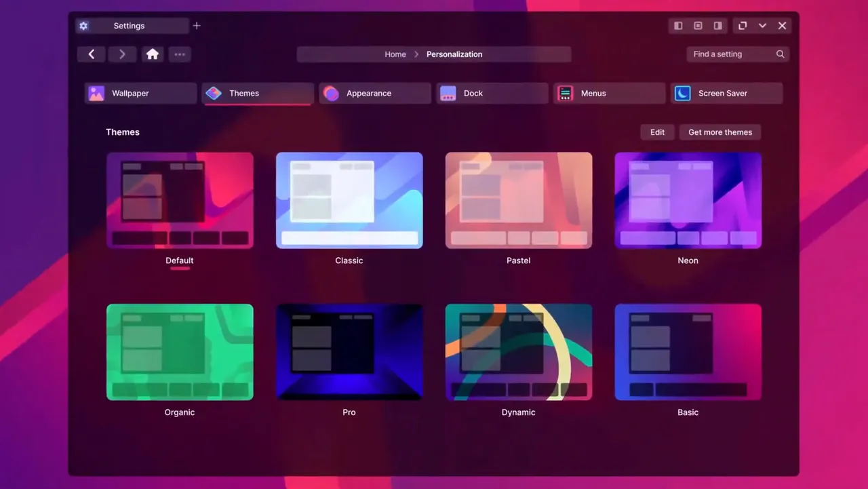
Task: Apply the Dynamic theme thumbnail
Action: coord(519,352)
